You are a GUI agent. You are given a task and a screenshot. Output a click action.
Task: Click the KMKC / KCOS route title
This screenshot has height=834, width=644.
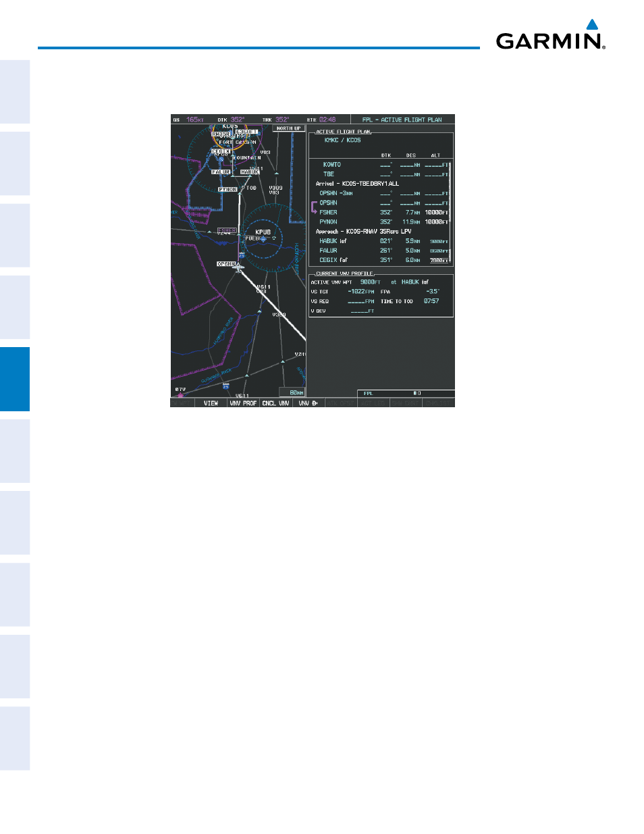click(342, 140)
